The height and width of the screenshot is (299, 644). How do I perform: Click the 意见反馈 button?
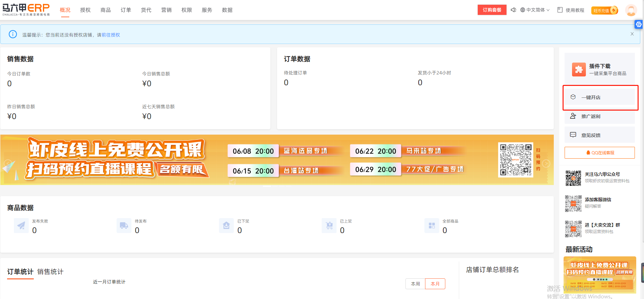point(600,135)
